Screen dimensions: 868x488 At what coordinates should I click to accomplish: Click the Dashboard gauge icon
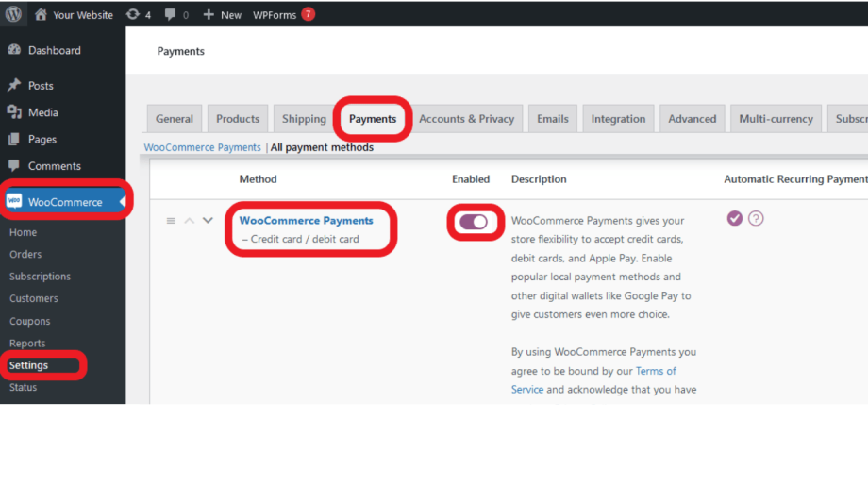pyautogui.click(x=14, y=50)
